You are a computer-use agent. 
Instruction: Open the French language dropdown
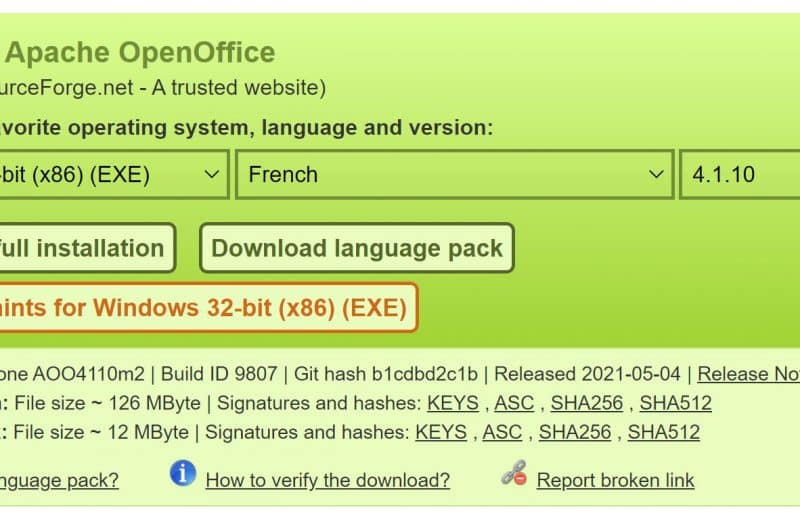pyautogui.click(x=455, y=175)
